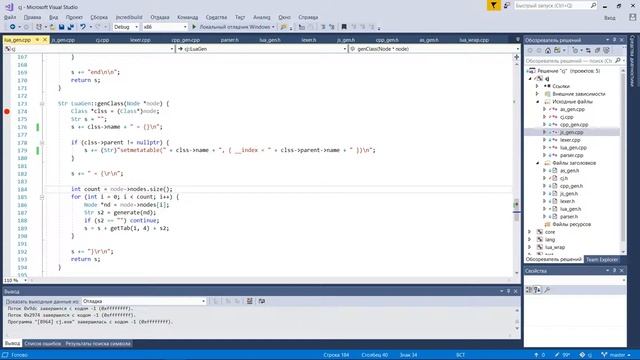Image resolution: width=640 pixels, height=360 pixels.
Task: Select js_gen.cpp in Solution Explorer
Action: (x=571, y=132)
